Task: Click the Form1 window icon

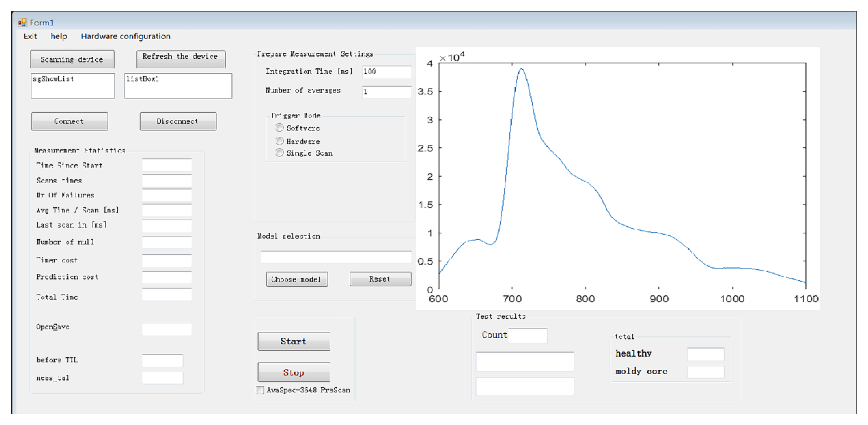Action: coord(22,22)
